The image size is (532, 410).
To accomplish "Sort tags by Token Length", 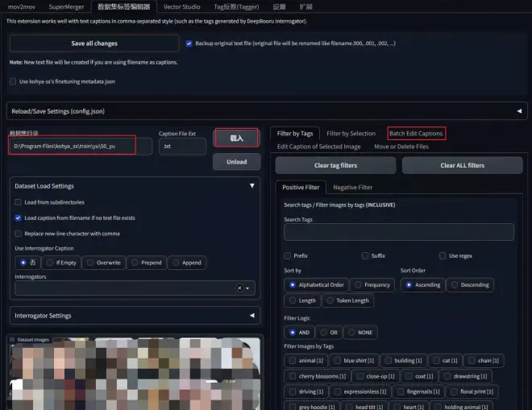I will pos(347,300).
